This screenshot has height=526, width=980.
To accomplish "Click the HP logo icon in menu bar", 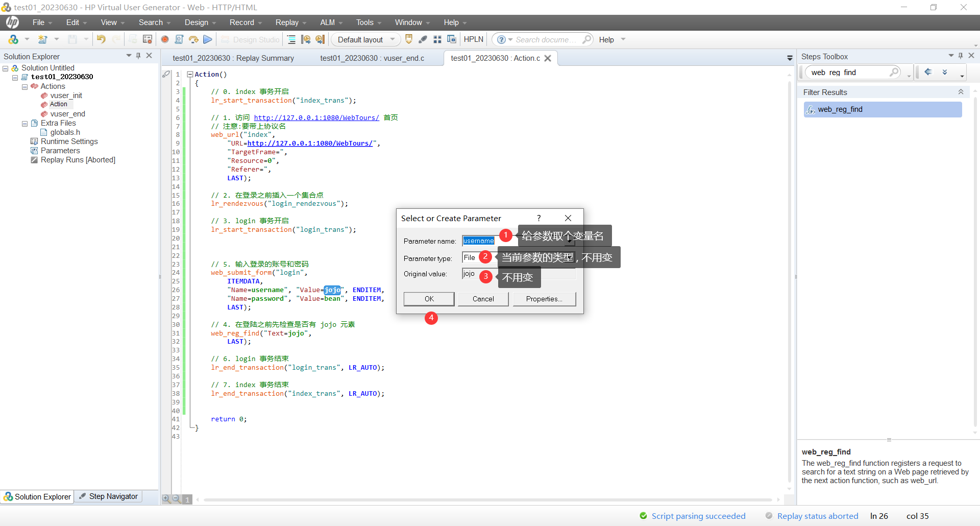I will [12, 22].
